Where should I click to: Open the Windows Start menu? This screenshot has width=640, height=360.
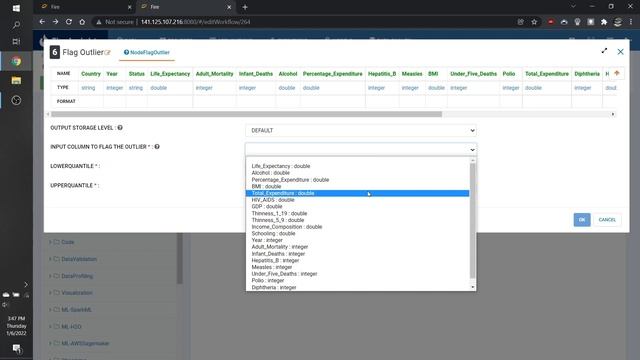tap(16, 8)
